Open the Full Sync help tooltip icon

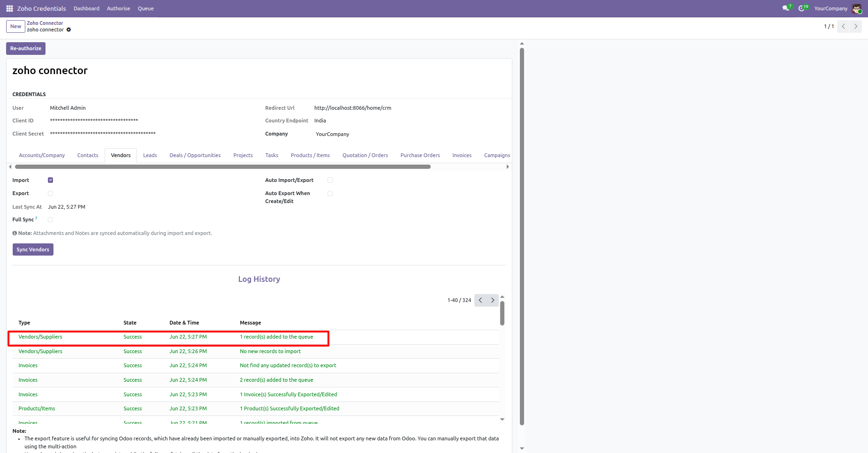[x=36, y=218]
